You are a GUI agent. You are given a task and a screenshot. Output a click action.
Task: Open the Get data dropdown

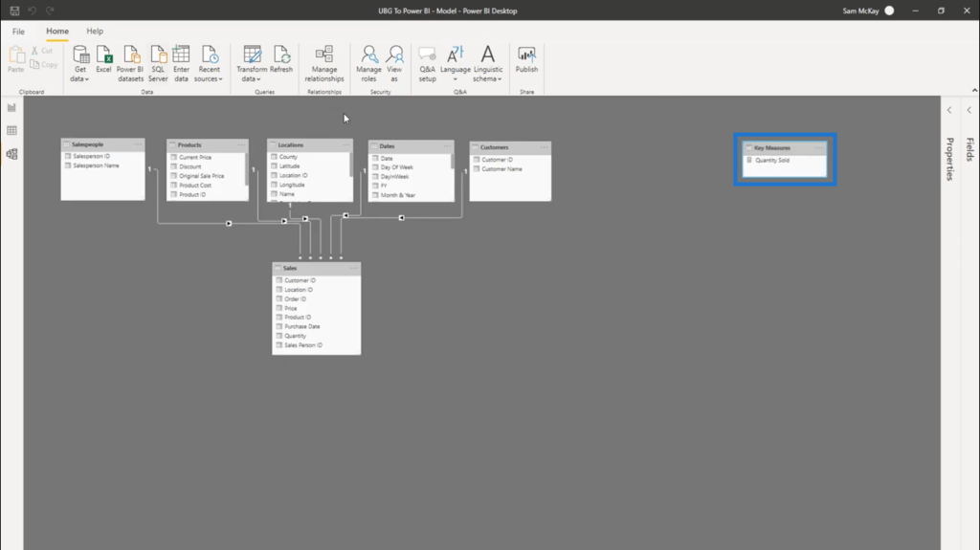pyautogui.click(x=80, y=64)
